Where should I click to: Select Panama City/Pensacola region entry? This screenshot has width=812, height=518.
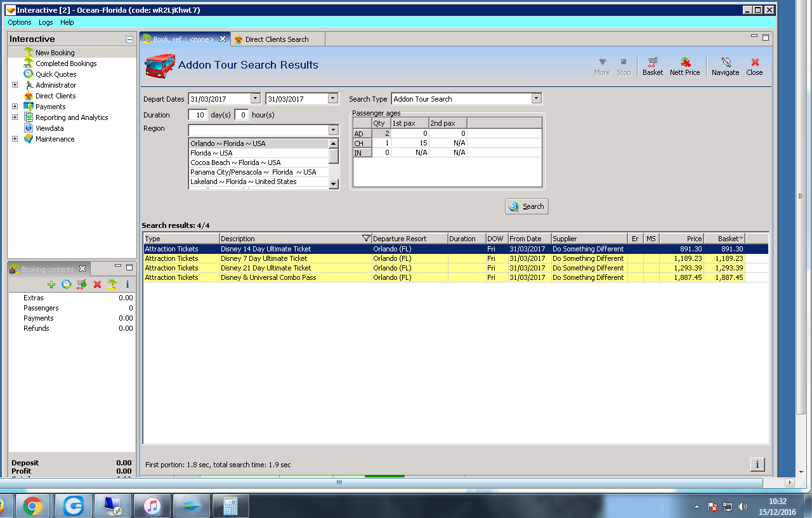click(x=258, y=172)
